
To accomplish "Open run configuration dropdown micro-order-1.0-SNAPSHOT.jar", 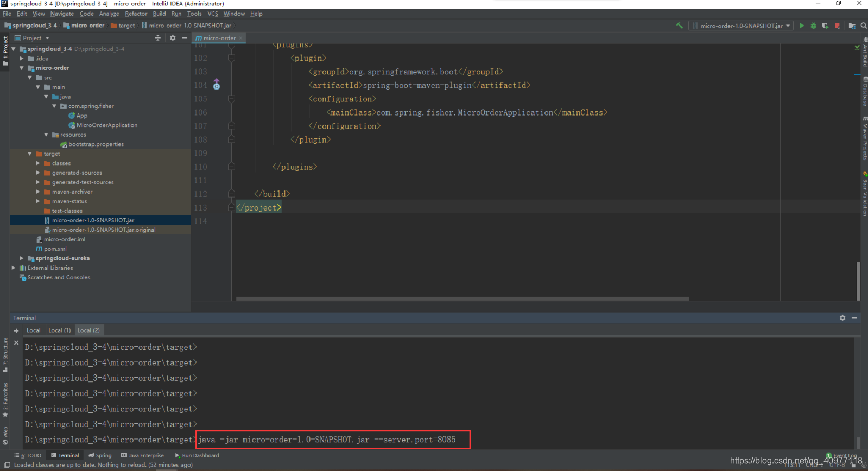I will pyautogui.click(x=741, y=26).
